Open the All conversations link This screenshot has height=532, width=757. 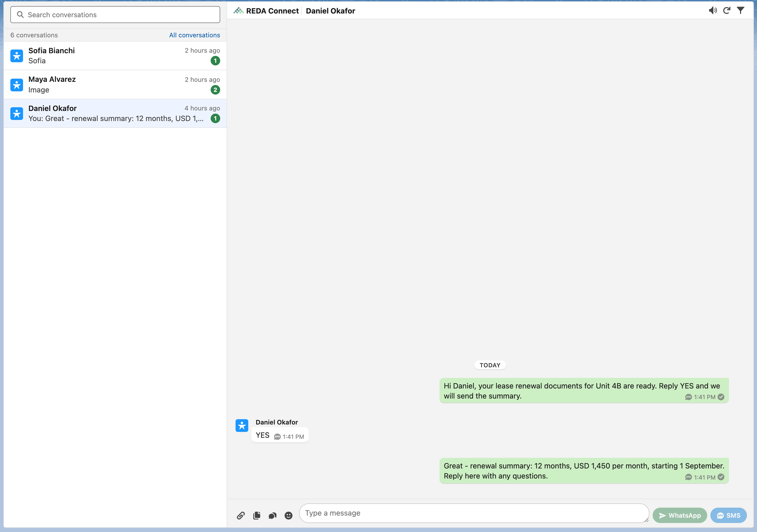point(194,35)
